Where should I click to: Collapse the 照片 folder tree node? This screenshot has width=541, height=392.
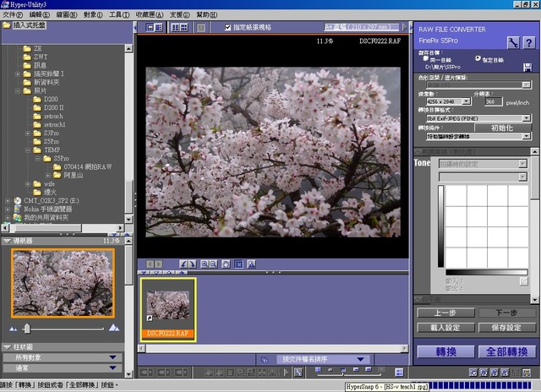(x=18, y=91)
